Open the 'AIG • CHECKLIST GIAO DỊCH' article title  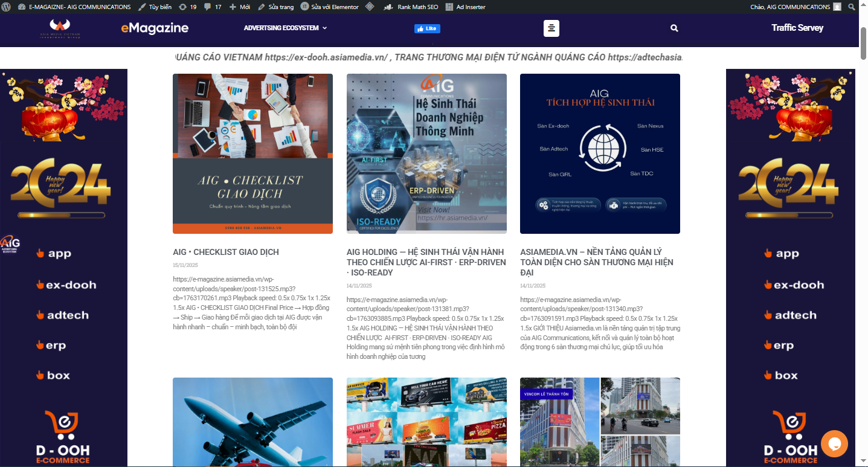coord(226,252)
